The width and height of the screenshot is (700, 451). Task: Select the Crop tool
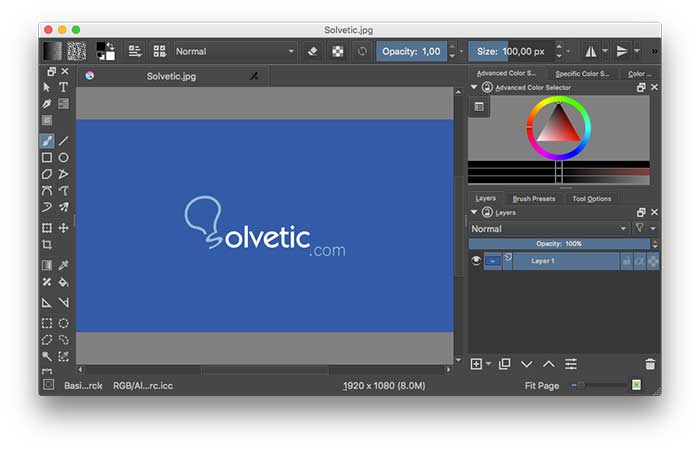coord(47,245)
